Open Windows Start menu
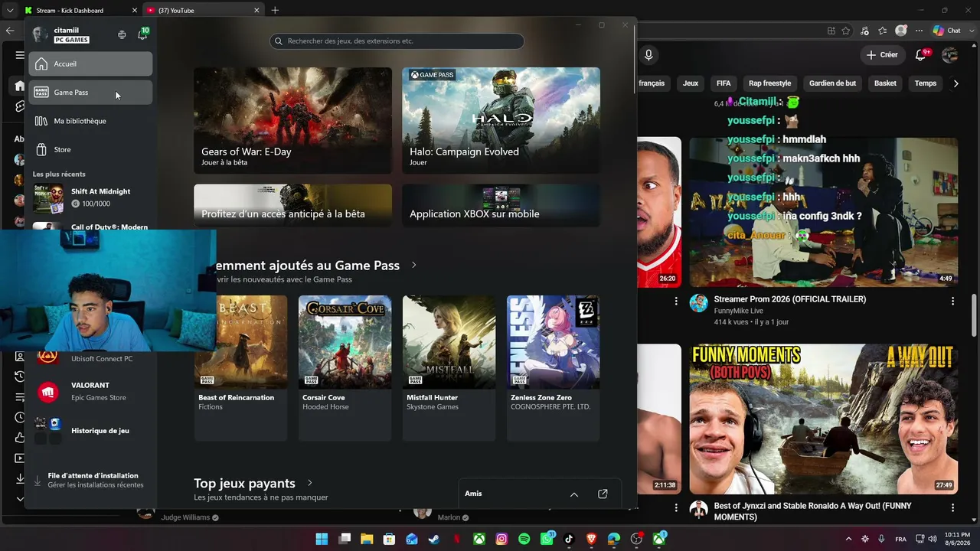Screen dimensions: 980x551 (x=322, y=539)
